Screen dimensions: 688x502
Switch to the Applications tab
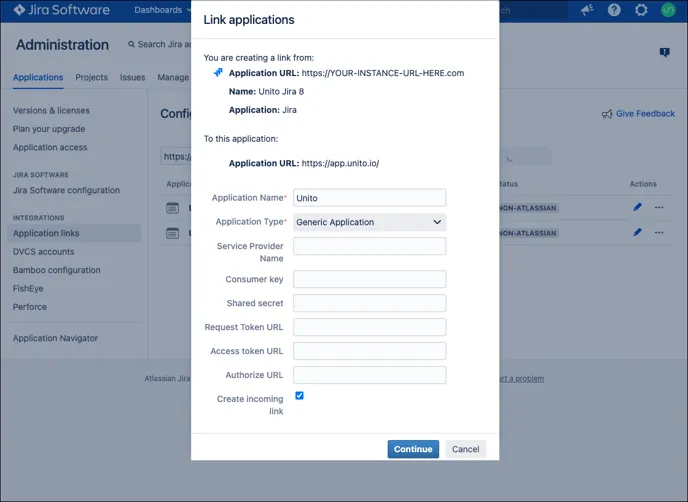(x=38, y=77)
